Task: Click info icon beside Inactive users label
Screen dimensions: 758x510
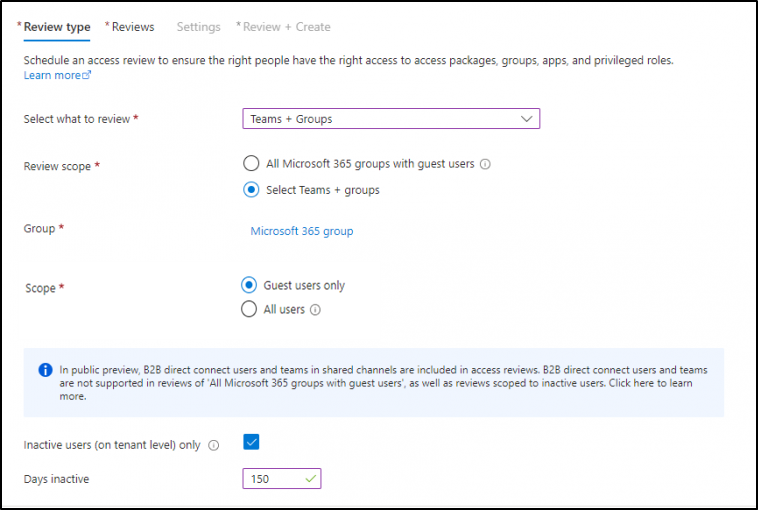Action: coord(213,446)
